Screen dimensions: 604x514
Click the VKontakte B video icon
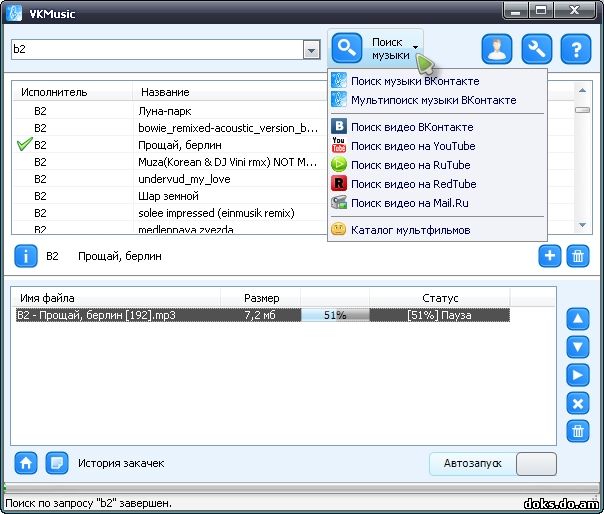click(x=339, y=126)
